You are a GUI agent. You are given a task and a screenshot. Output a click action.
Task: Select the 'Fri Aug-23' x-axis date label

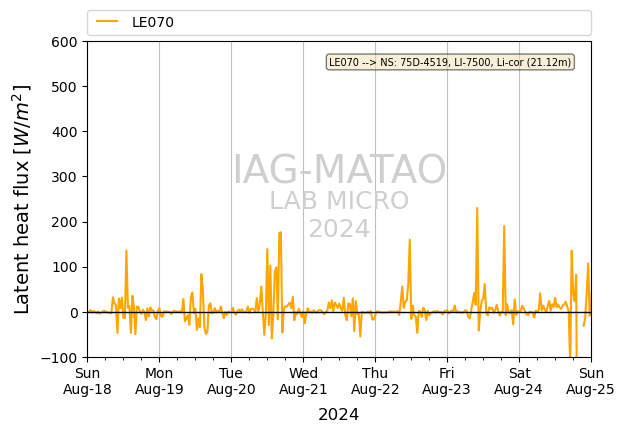point(447,381)
